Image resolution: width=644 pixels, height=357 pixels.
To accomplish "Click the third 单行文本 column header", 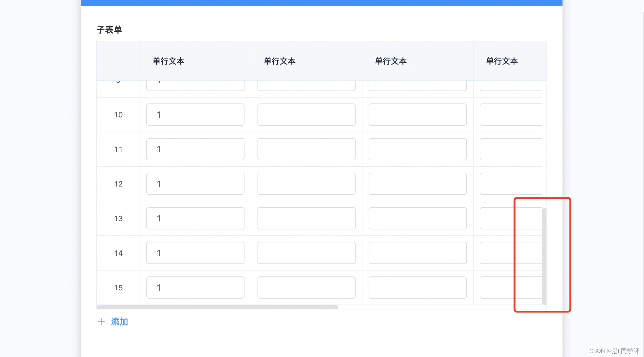I will point(391,61).
